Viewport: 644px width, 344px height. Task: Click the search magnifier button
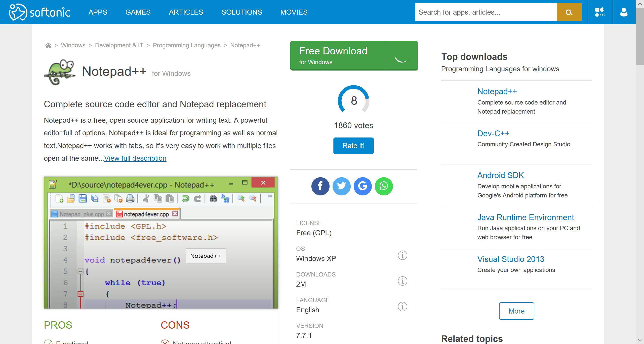coord(569,12)
